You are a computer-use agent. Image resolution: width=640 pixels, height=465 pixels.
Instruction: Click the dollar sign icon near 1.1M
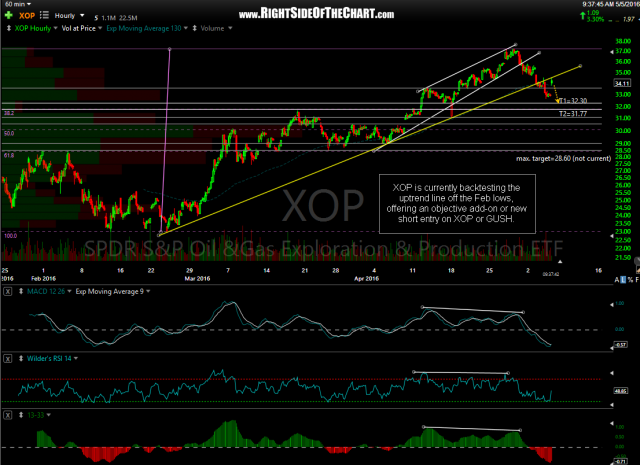[96, 18]
